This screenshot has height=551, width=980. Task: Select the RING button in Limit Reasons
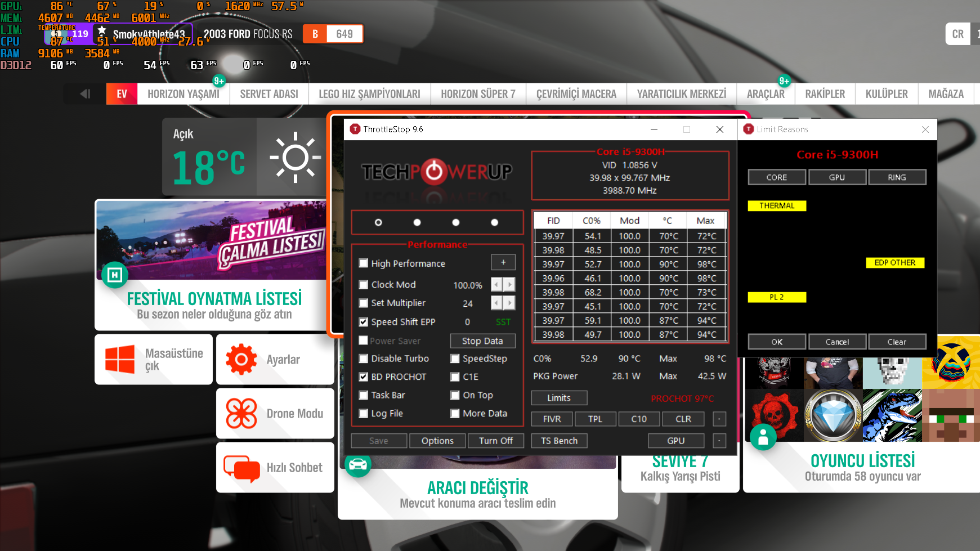(897, 177)
